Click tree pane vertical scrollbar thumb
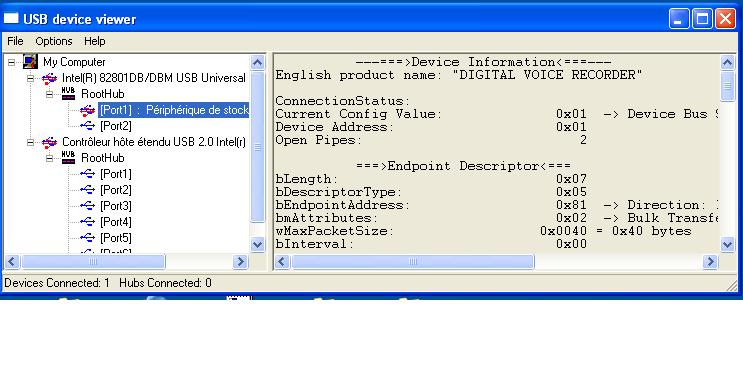 point(257,146)
